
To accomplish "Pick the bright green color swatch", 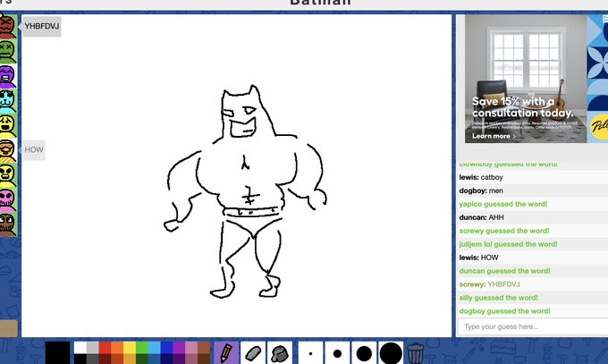I will (x=142, y=347).
